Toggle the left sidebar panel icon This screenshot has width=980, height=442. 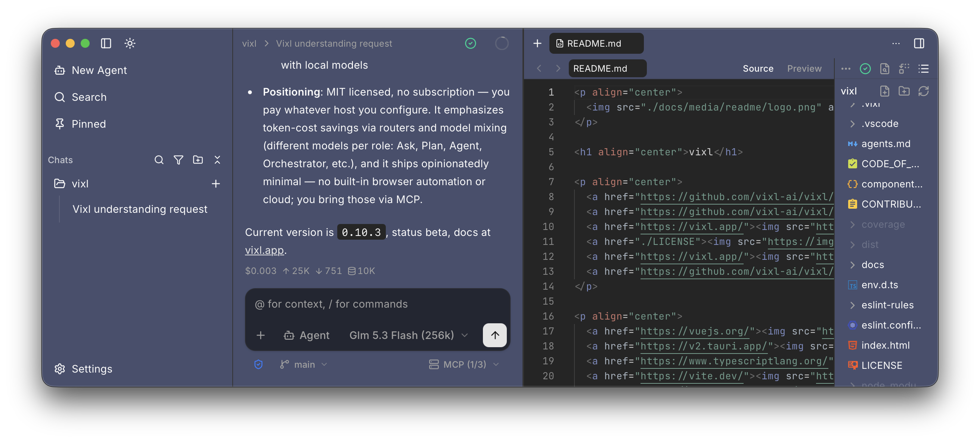pyautogui.click(x=106, y=43)
